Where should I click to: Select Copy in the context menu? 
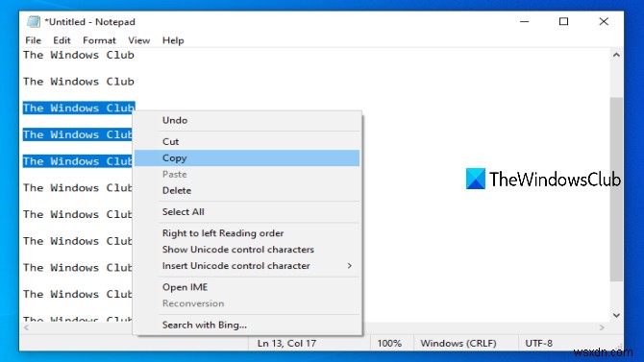point(247,158)
